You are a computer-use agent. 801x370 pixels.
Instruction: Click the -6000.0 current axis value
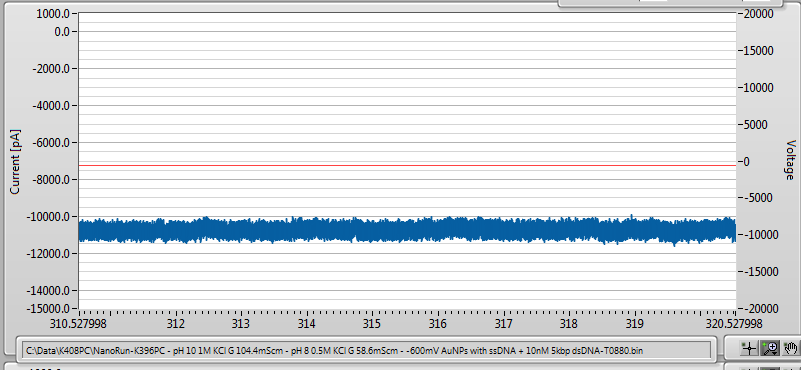tap(51, 143)
